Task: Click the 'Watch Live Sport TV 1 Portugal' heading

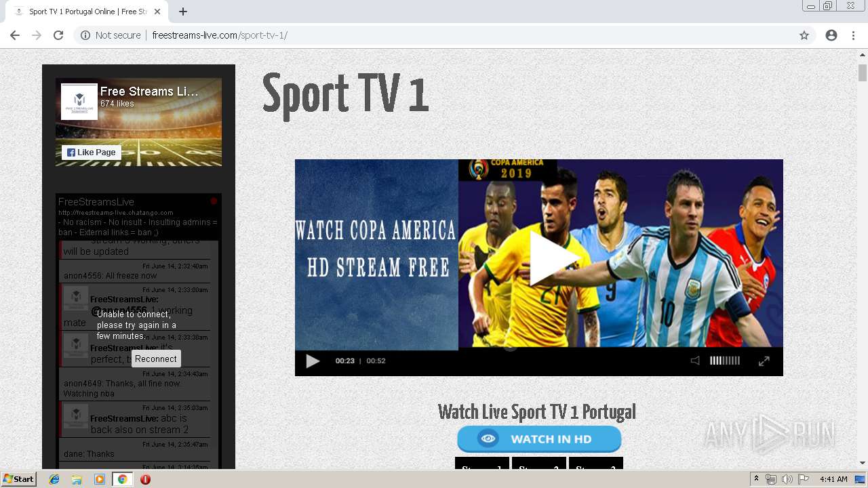Action: pos(537,412)
